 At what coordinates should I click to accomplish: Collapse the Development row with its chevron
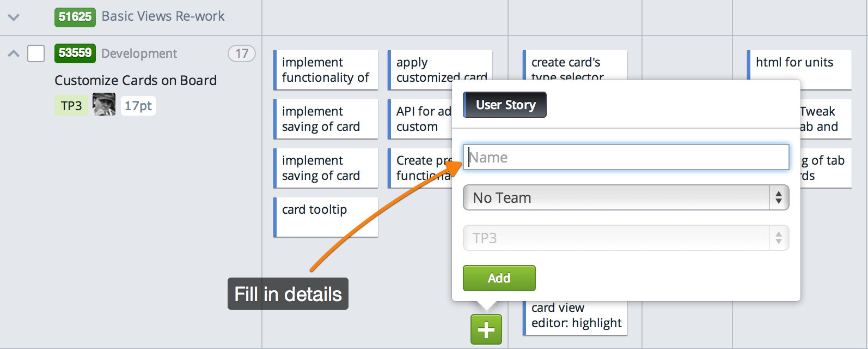tap(13, 53)
